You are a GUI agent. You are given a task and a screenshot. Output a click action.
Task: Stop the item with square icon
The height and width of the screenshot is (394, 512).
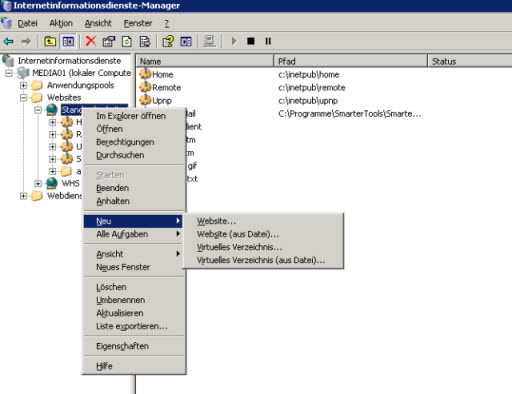(x=251, y=41)
